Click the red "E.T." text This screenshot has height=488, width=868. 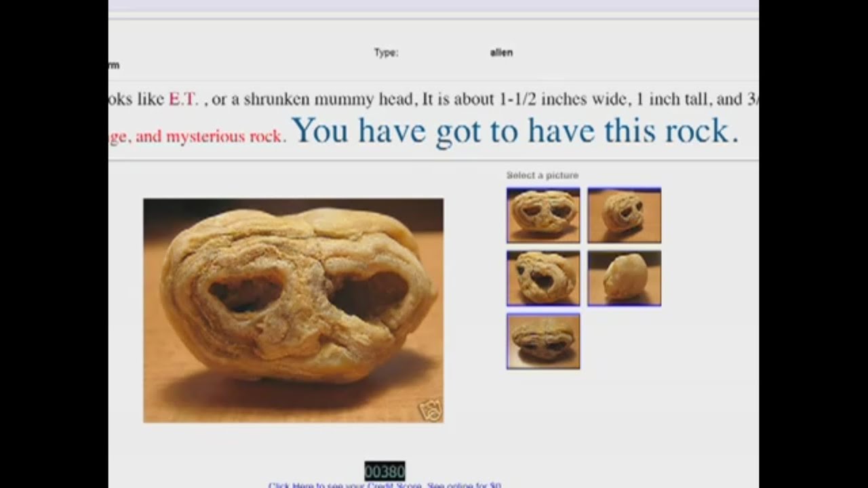click(x=184, y=100)
